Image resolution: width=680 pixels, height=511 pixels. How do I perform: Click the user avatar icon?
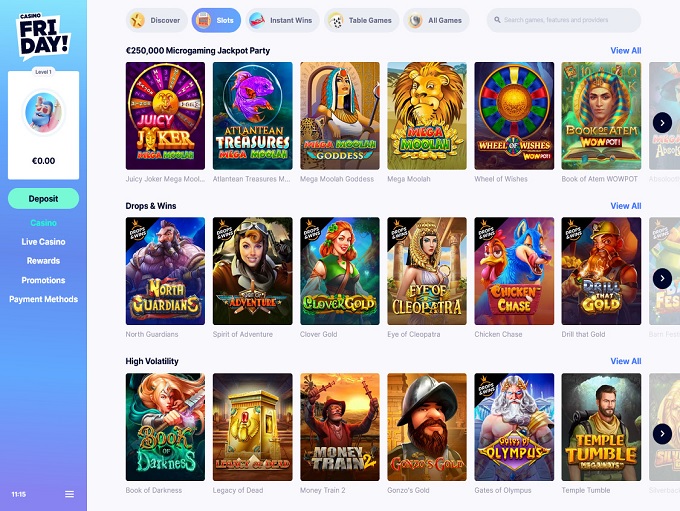43,112
